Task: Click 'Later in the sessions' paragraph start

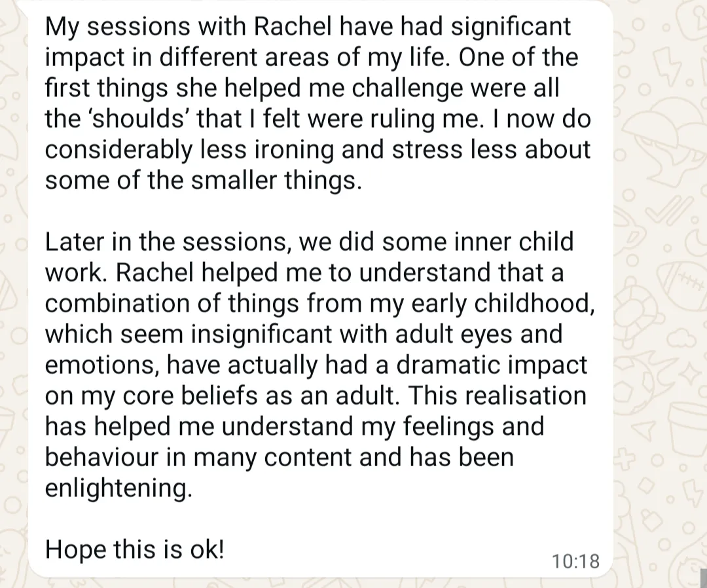Action: [x=166, y=242]
